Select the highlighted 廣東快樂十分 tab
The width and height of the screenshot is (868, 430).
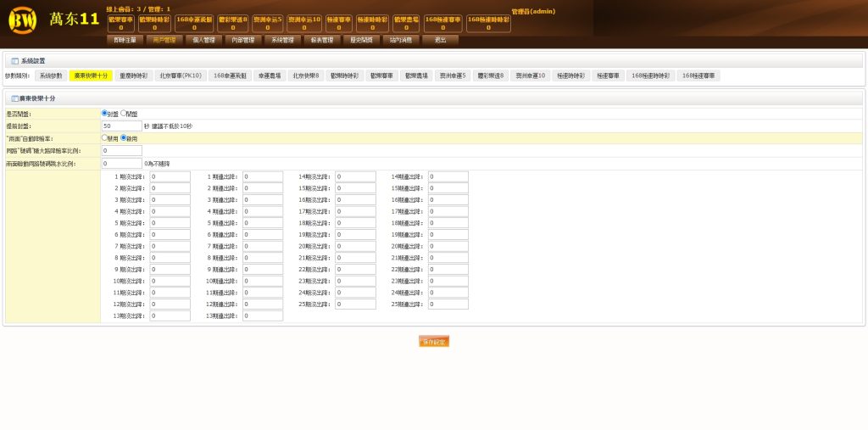[x=91, y=76]
